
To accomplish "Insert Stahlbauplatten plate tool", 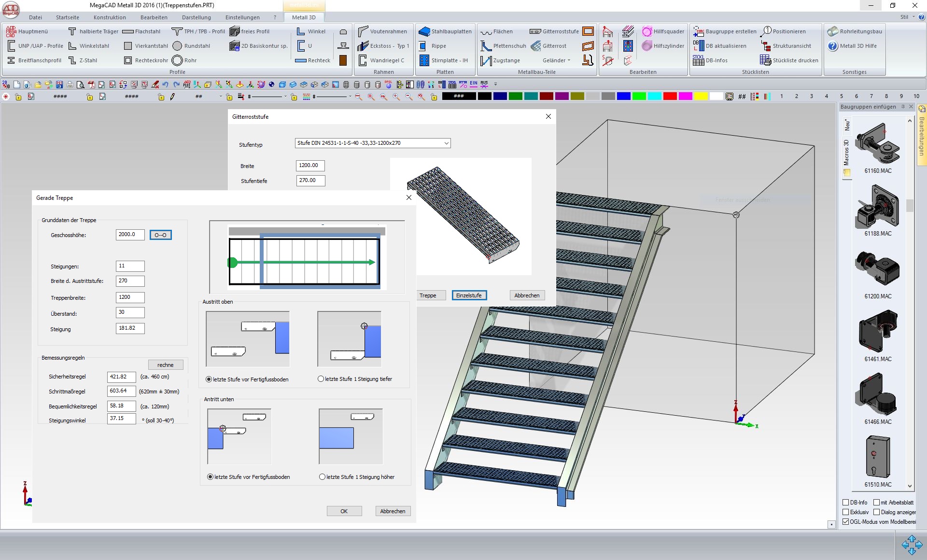I will point(445,31).
